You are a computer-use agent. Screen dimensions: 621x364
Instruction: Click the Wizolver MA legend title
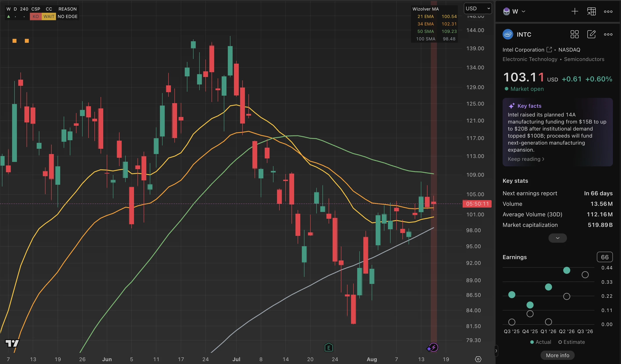click(425, 9)
